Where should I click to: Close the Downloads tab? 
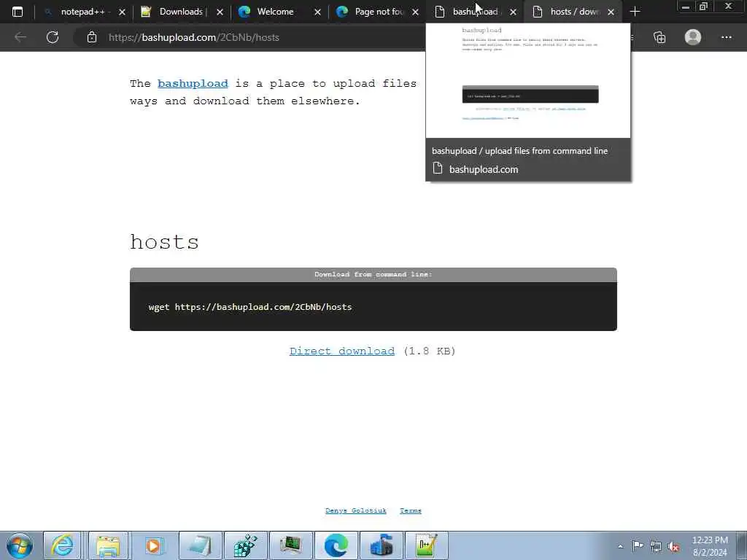220,12
